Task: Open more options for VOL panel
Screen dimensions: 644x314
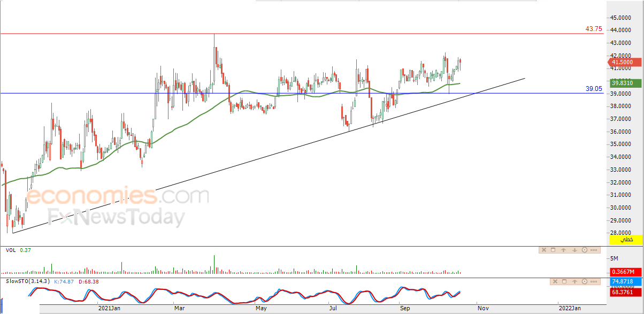Action: tap(594, 250)
